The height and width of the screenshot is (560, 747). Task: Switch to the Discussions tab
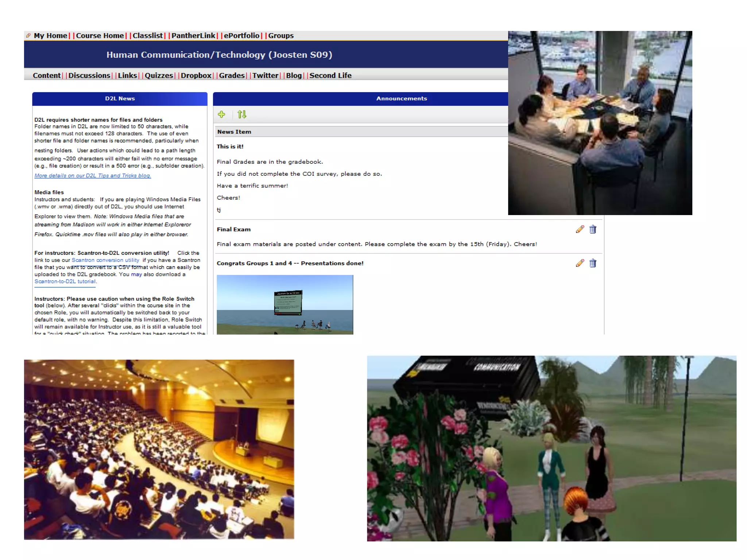click(89, 75)
